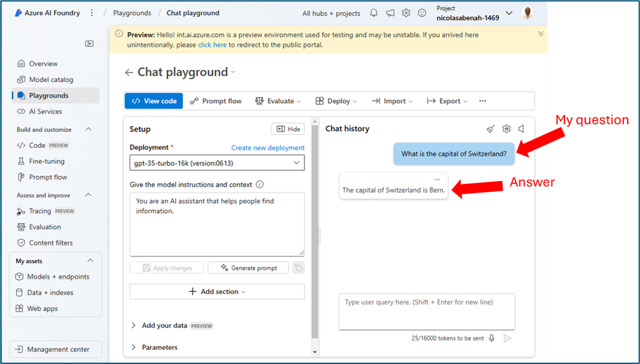This screenshot has height=364, width=640.
Task: Open the Deploy dropdown
Action: [336, 101]
